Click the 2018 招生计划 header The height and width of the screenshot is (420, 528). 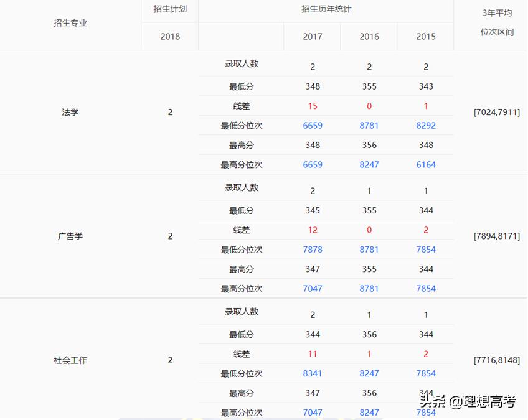click(x=169, y=36)
